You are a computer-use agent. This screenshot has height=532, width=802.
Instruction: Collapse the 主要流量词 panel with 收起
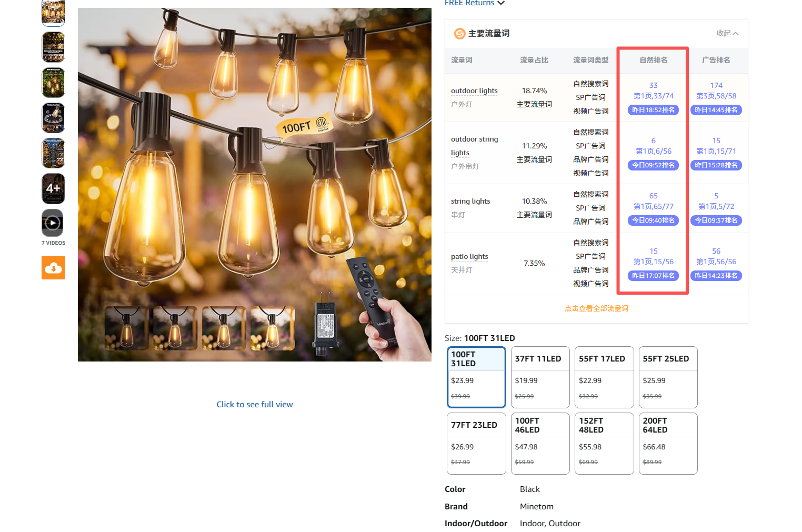tap(727, 33)
